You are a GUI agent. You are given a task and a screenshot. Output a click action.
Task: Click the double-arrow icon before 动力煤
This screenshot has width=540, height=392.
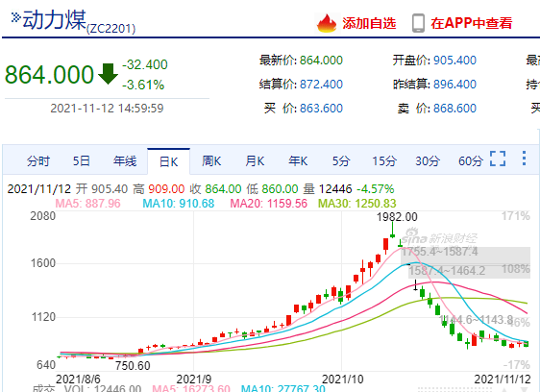(x=15, y=17)
